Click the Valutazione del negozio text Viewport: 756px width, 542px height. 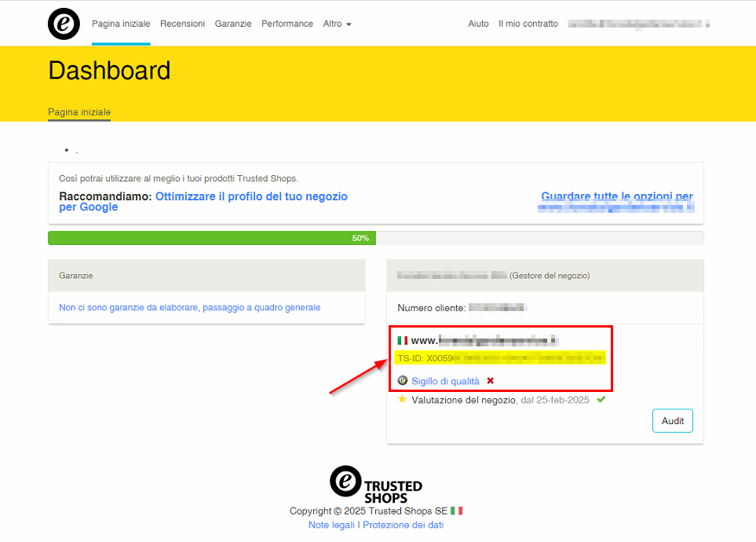[x=464, y=400]
